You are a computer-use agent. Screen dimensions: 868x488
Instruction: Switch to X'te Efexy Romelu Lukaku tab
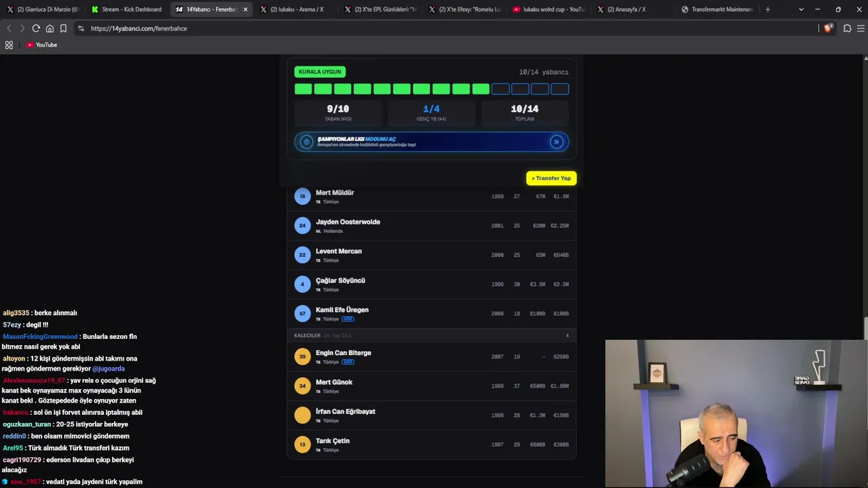(464, 9)
